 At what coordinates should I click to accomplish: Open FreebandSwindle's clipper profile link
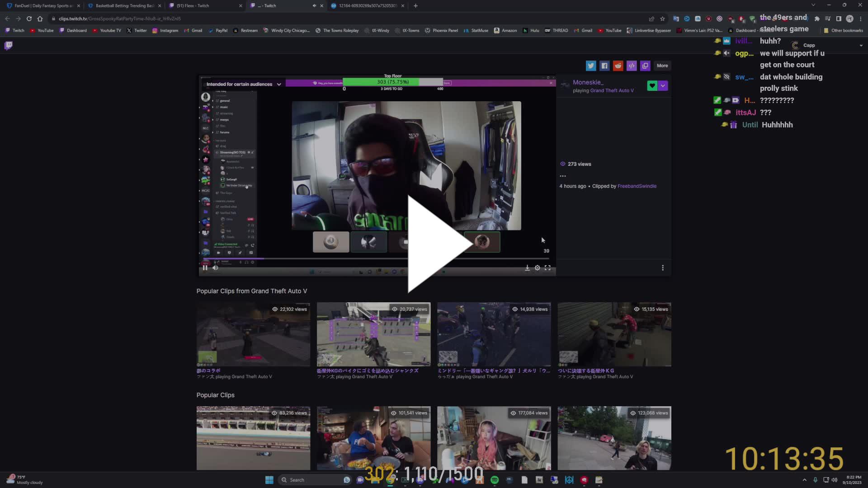coord(637,186)
